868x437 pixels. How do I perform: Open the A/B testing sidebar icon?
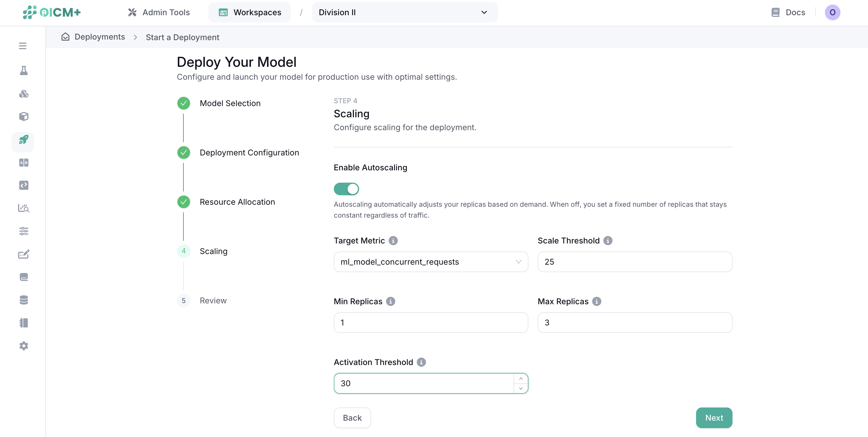[x=23, y=163]
